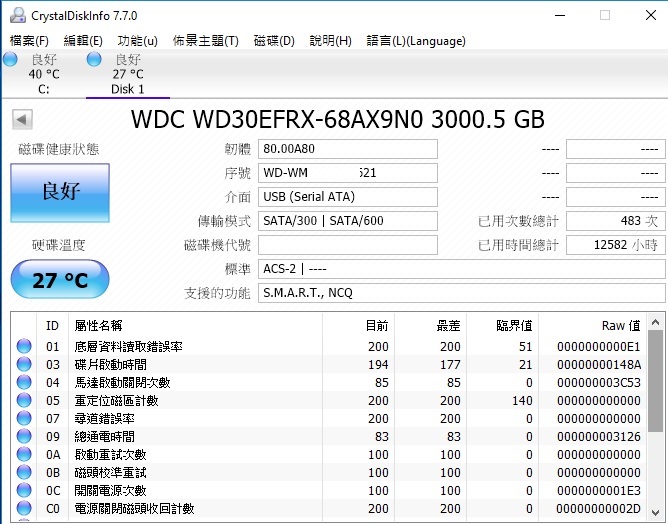
Task: Click the ID column header
Action: pyautogui.click(x=52, y=325)
